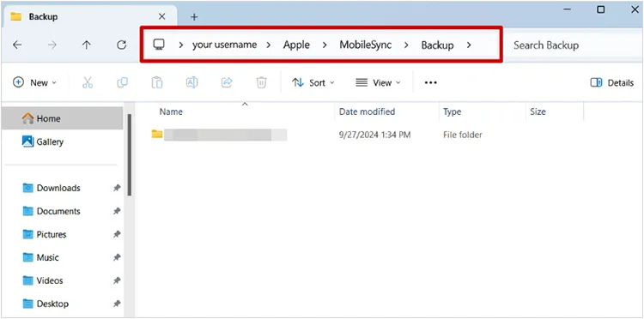Open Downloads in the sidebar
Image resolution: width=644 pixels, height=319 pixels.
[x=58, y=188]
